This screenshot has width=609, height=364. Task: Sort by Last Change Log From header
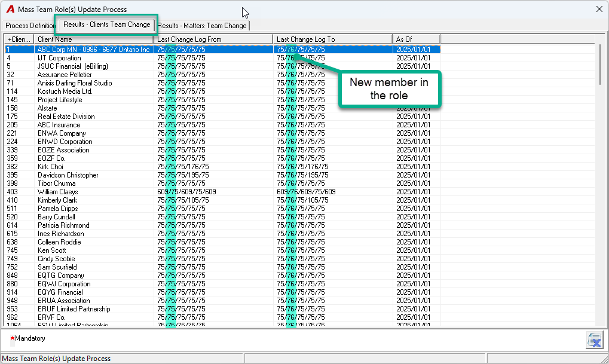[x=213, y=39]
